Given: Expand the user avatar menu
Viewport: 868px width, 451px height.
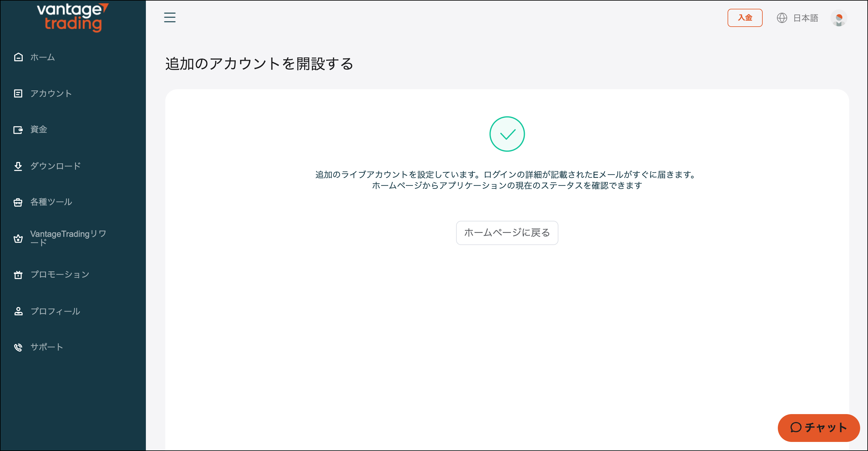Looking at the screenshot, I should tap(839, 18).
